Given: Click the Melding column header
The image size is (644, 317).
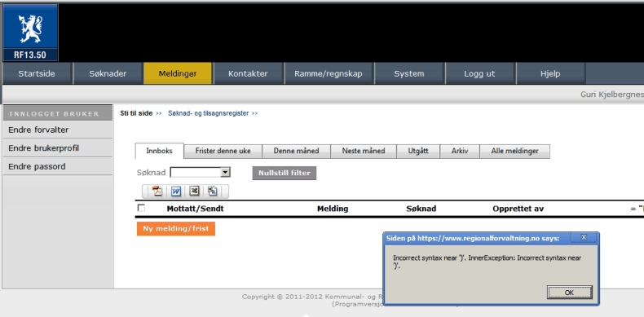Looking at the screenshot, I should (x=333, y=209).
